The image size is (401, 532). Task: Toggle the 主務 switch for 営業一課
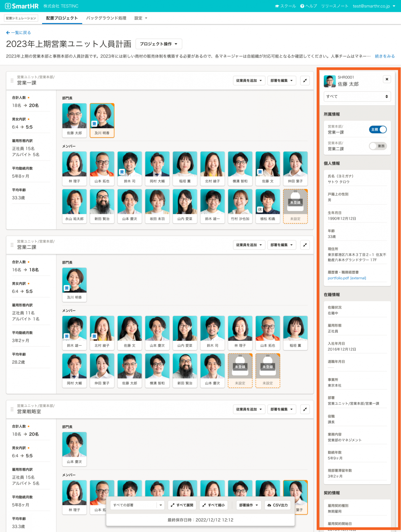tap(378, 129)
